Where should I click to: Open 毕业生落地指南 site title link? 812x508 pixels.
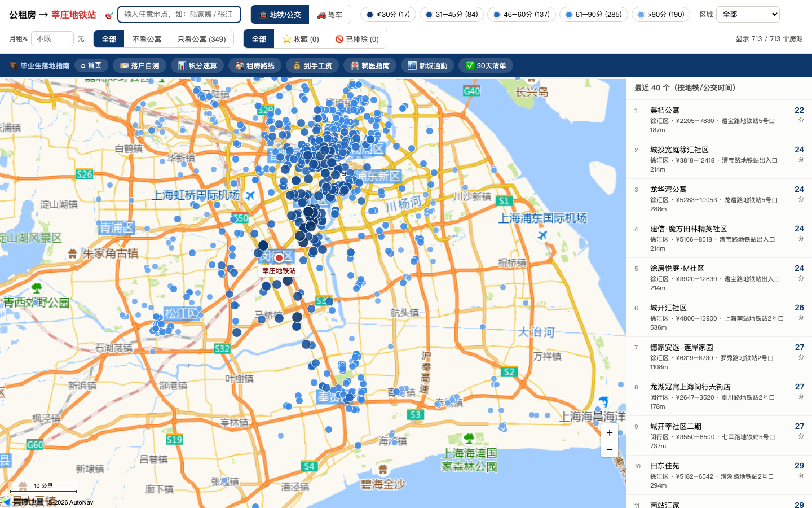click(39, 65)
